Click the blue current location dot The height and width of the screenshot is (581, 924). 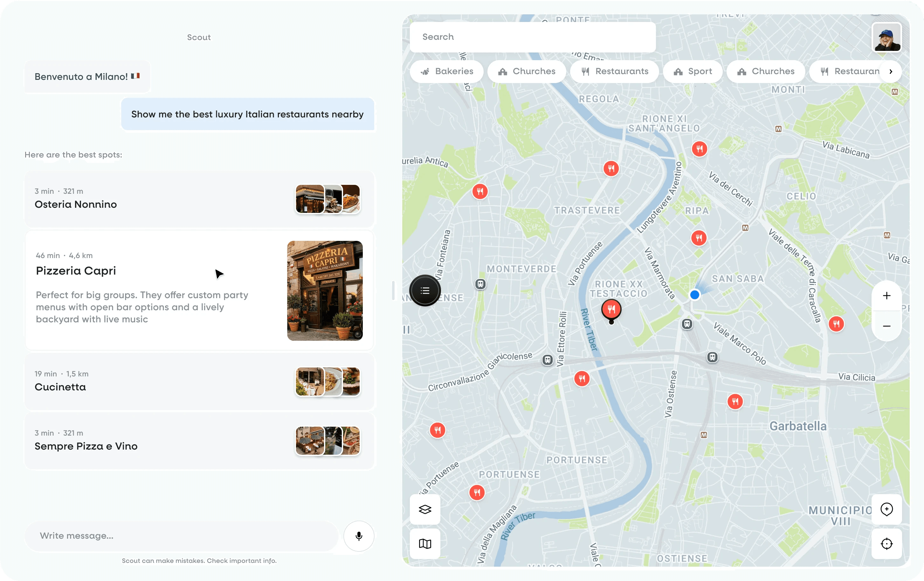[x=694, y=295]
